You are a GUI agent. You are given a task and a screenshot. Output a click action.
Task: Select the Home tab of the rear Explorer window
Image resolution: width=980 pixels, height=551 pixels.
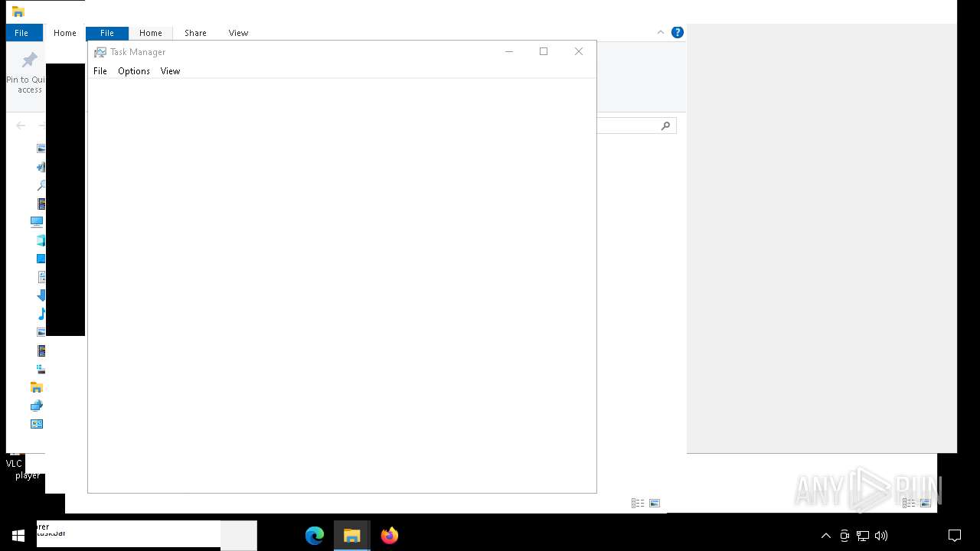[x=64, y=33]
